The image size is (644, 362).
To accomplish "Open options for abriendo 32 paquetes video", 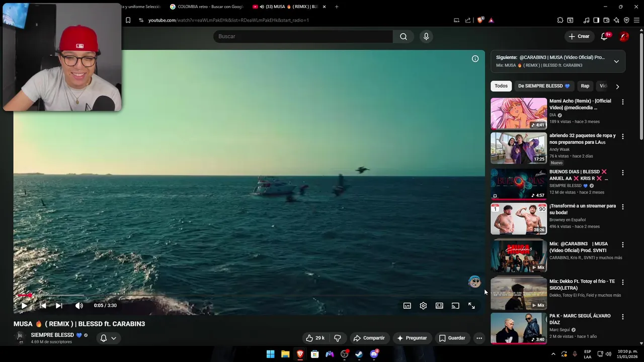I will click(x=623, y=136).
